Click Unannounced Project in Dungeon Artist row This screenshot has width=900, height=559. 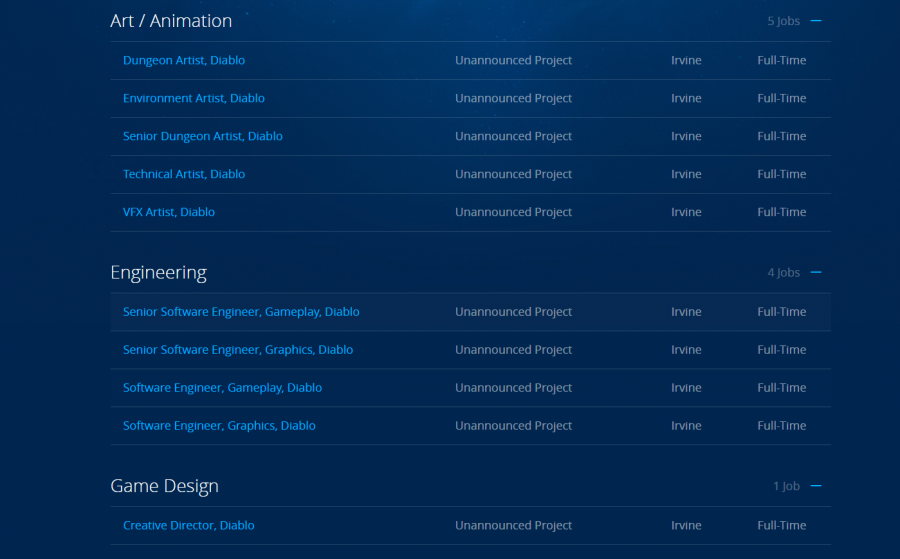(x=513, y=60)
